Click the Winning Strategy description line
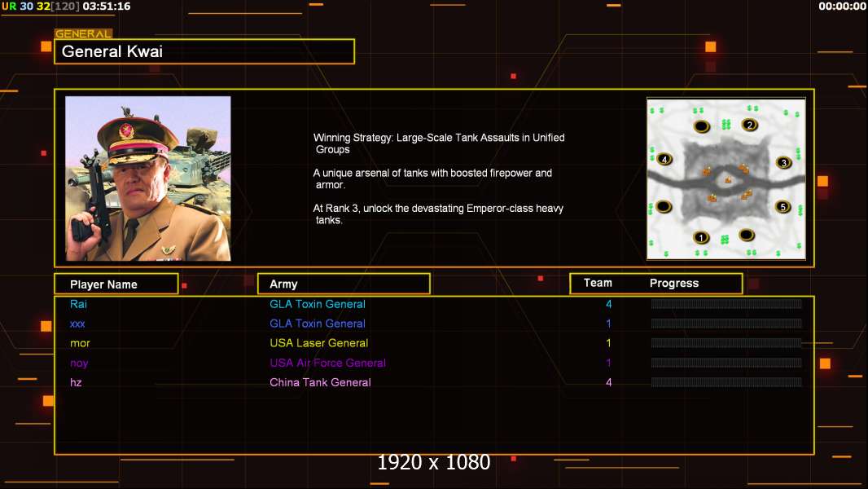Screen dimensions: 868x489 [x=439, y=143]
